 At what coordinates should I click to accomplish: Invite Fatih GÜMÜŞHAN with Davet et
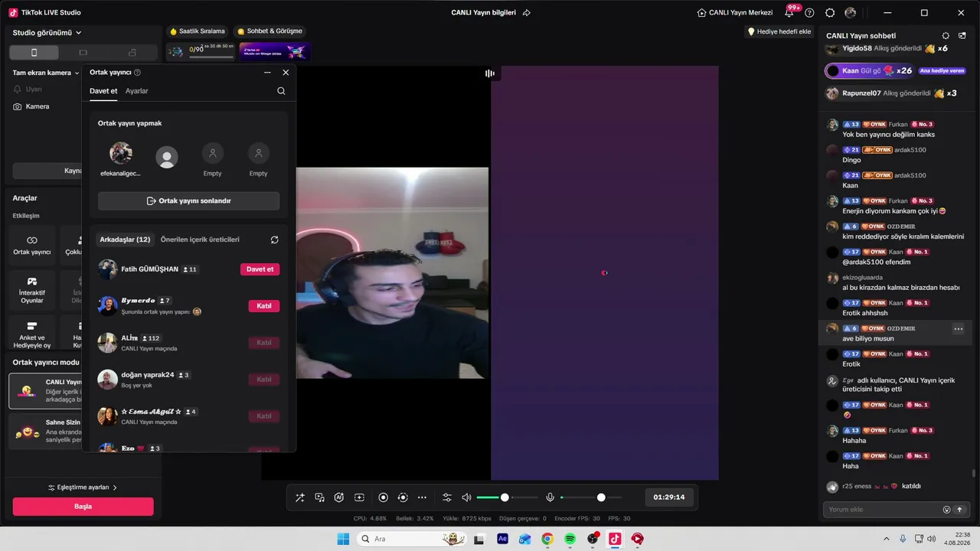[260, 269]
